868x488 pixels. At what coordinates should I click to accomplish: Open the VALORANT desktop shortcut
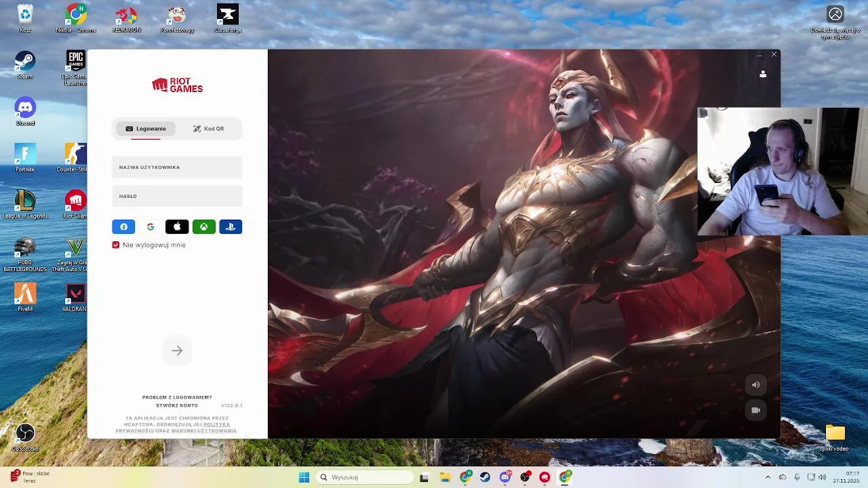point(75,297)
